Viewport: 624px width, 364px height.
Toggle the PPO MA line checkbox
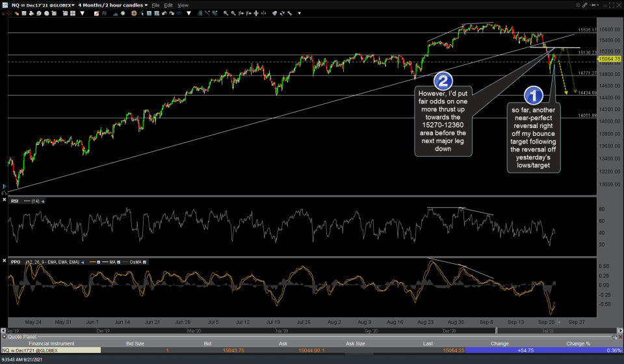point(118,262)
